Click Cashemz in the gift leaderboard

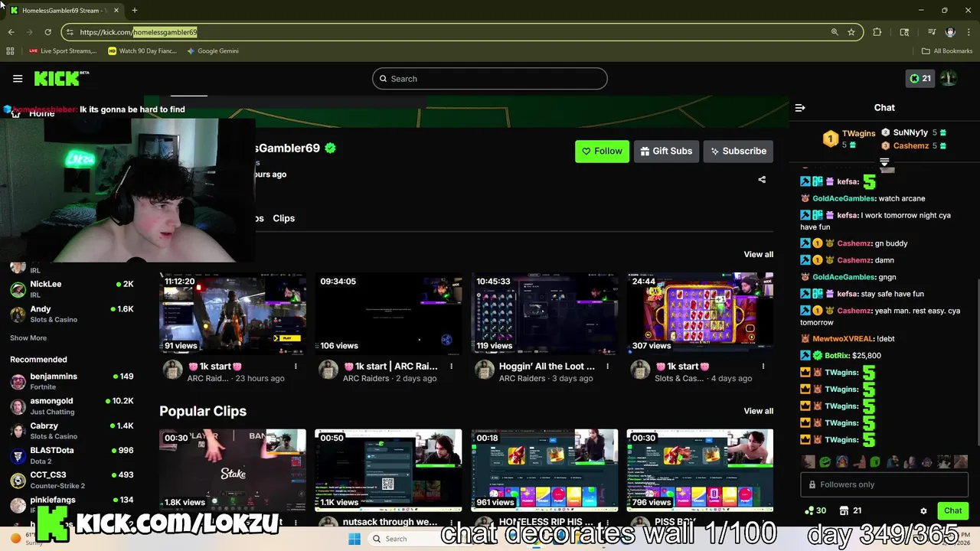pyautogui.click(x=910, y=145)
